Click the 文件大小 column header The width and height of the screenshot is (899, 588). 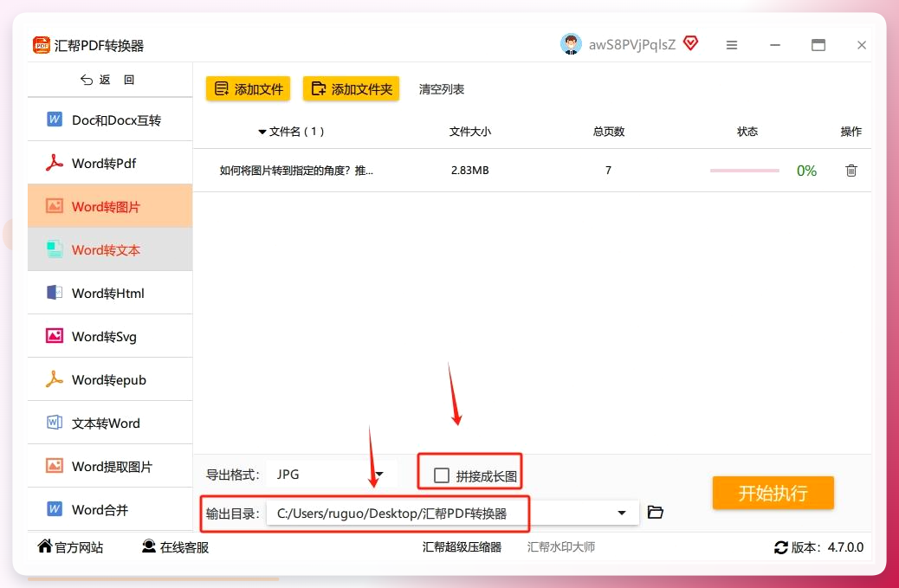tap(470, 132)
